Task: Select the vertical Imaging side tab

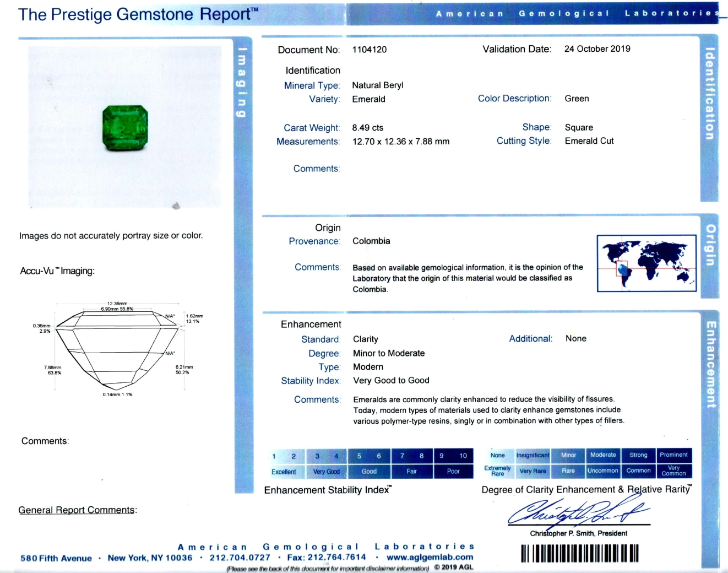Action: 241,83
